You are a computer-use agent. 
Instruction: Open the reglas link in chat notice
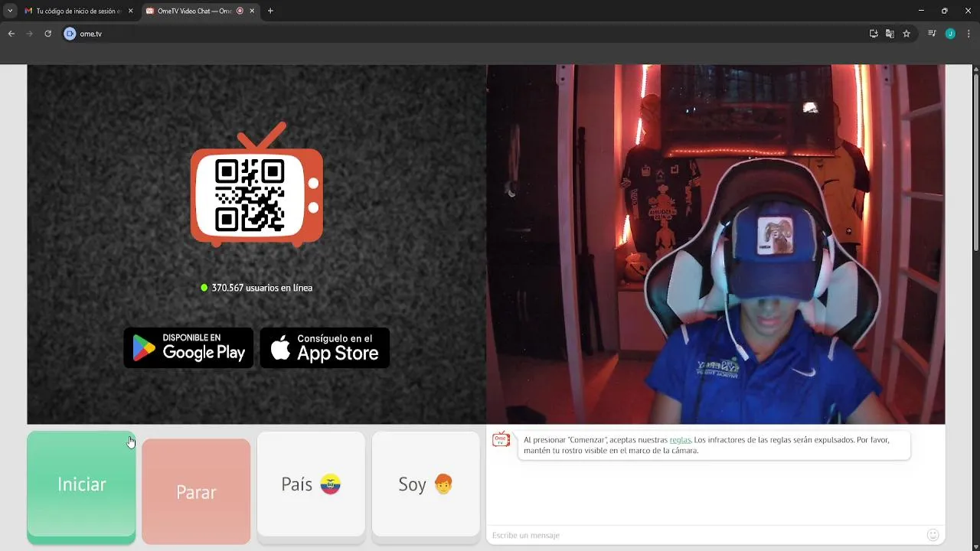[680, 440]
